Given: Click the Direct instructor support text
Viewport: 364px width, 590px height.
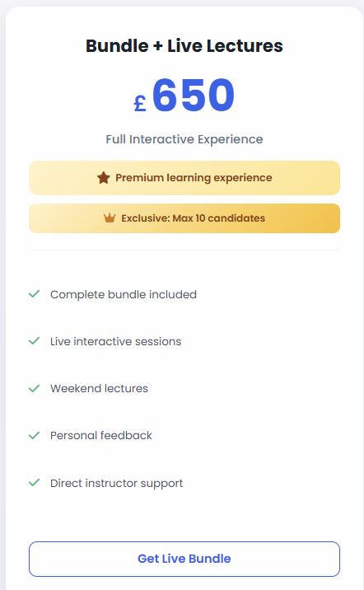Looking at the screenshot, I should click(x=117, y=483).
